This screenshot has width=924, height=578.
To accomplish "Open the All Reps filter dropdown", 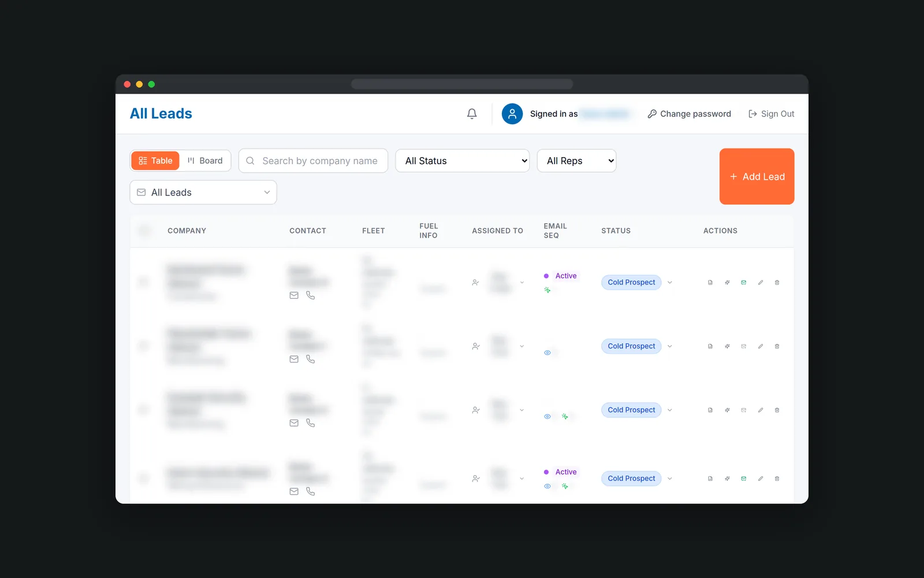I will tap(577, 161).
